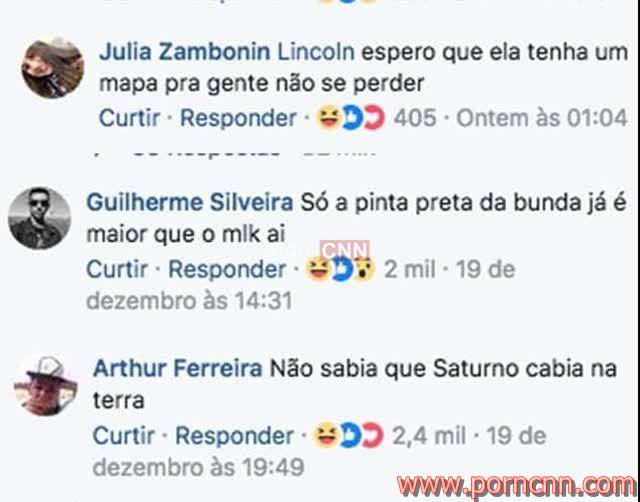
Task: Click the like reaction icon on Arthur's comment
Action: pyautogui.click(x=349, y=435)
